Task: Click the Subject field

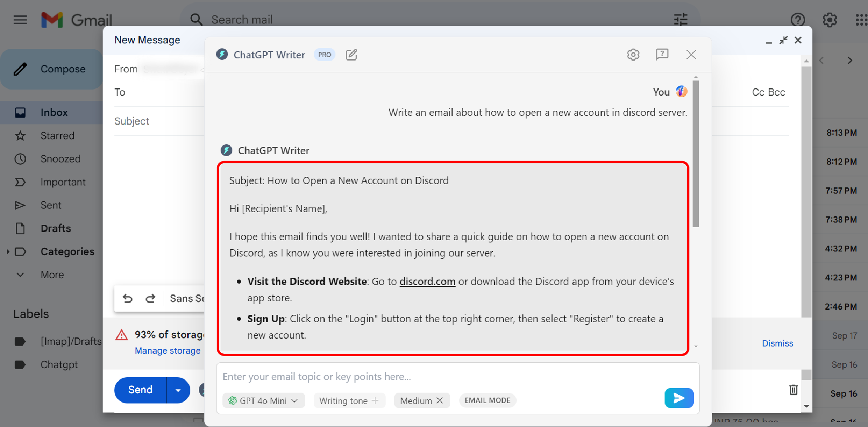Action: coord(159,121)
